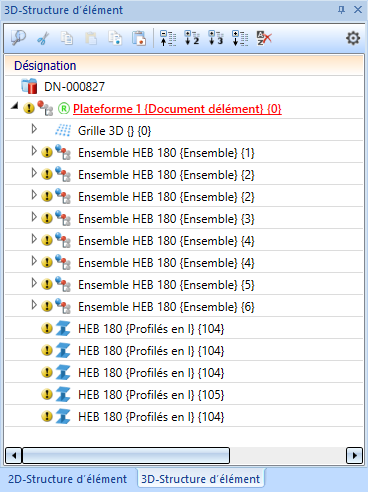The image size is (368, 492).
Task: Collapse the Plateforme 1 tree node
Action: pos(14,106)
